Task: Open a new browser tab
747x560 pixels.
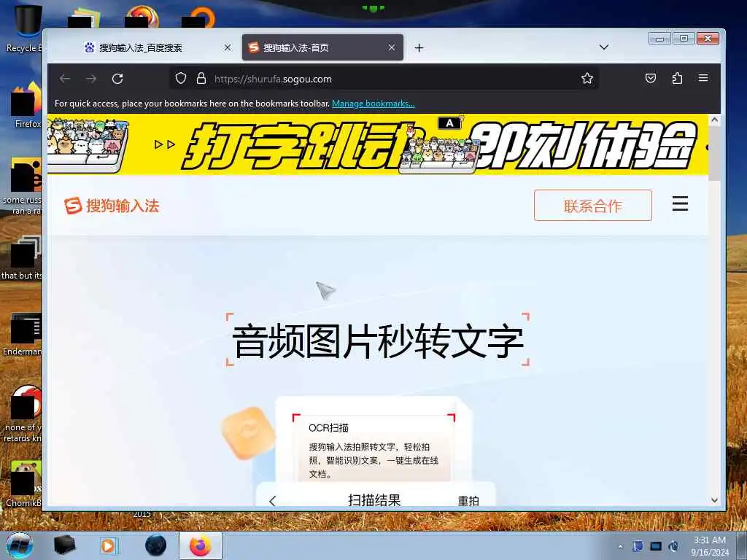Action: pyautogui.click(x=419, y=47)
